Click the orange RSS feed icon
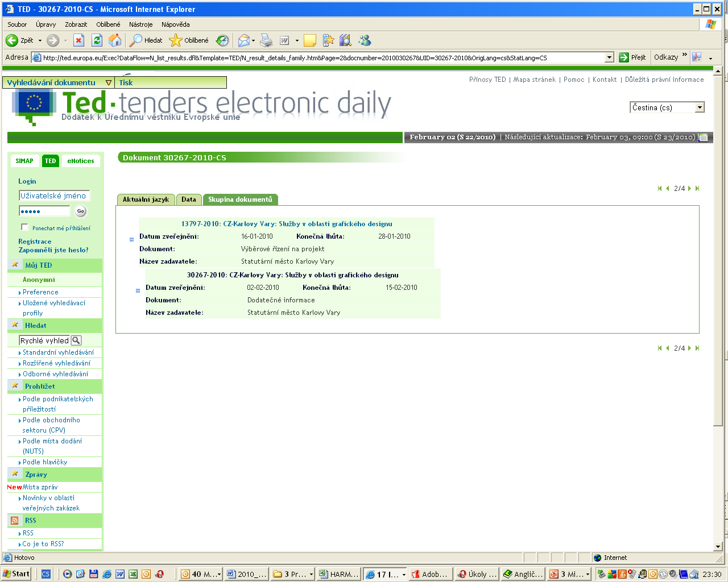The width and height of the screenshot is (728, 582). (x=15, y=521)
